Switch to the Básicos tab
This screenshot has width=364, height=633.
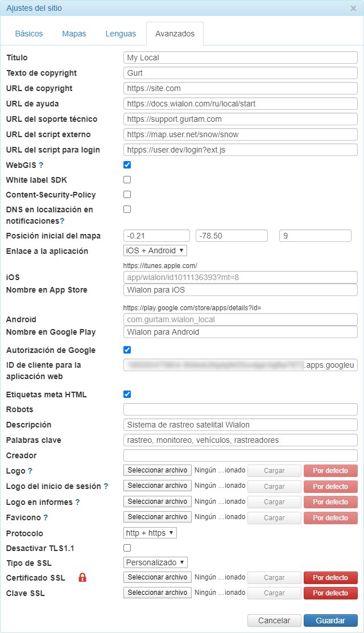(x=29, y=34)
